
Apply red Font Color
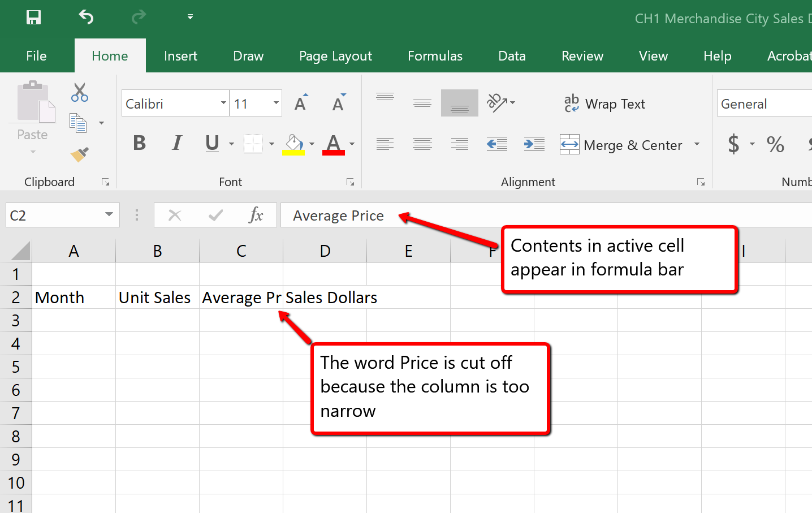pyautogui.click(x=334, y=144)
